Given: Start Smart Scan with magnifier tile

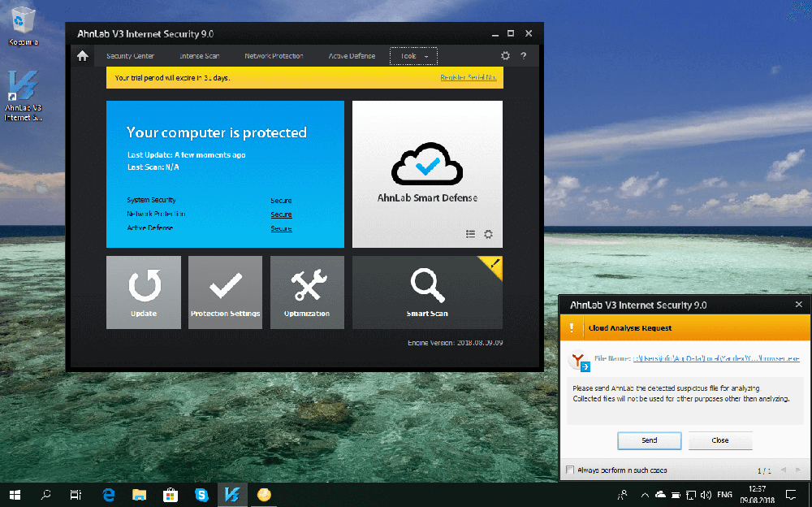Looking at the screenshot, I should (x=427, y=292).
